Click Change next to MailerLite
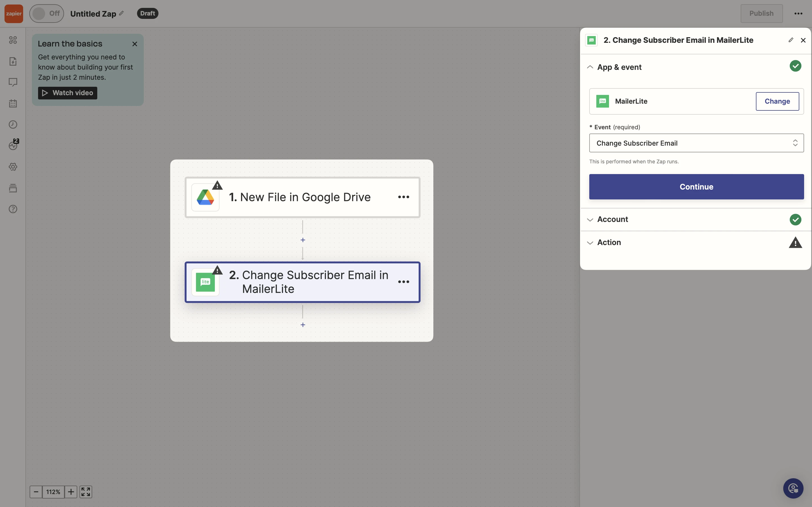This screenshot has width=812, height=507. coord(777,101)
